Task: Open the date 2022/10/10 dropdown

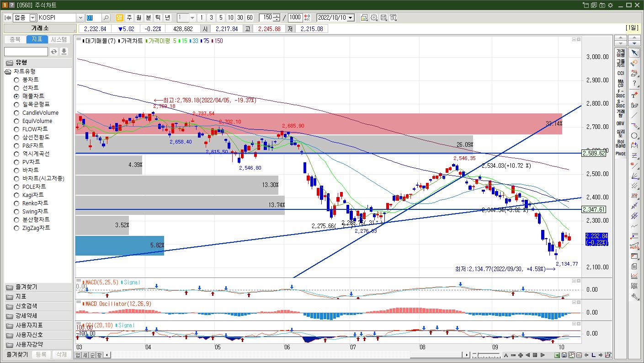Action: 351,17
